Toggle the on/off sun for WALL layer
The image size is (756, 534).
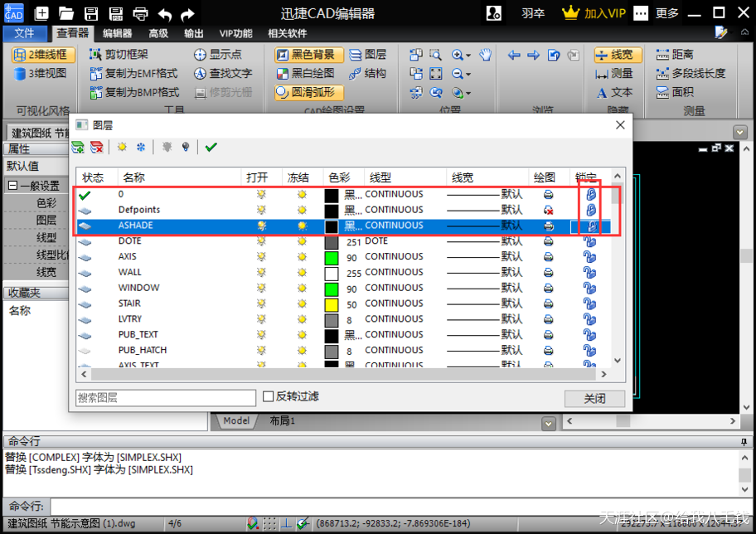(x=261, y=273)
